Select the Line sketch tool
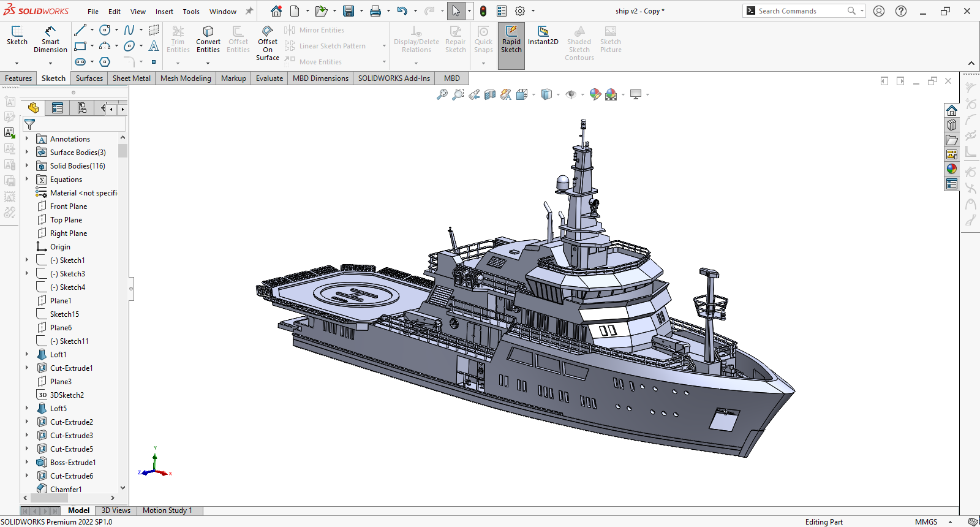Image resolution: width=980 pixels, height=527 pixels. click(x=80, y=30)
